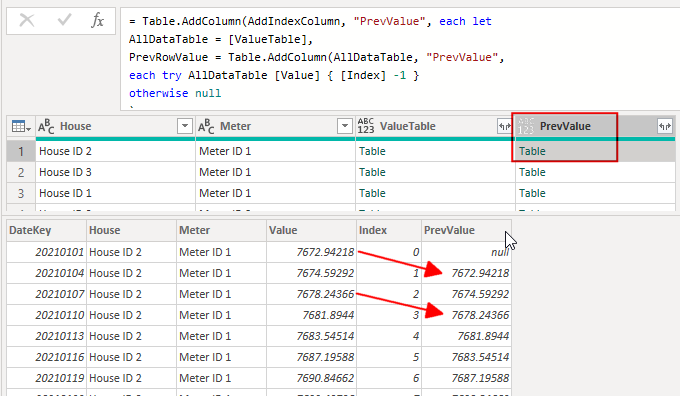Click the DateKey preview column header
The height and width of the screenshot is (396, 680).
46,230
